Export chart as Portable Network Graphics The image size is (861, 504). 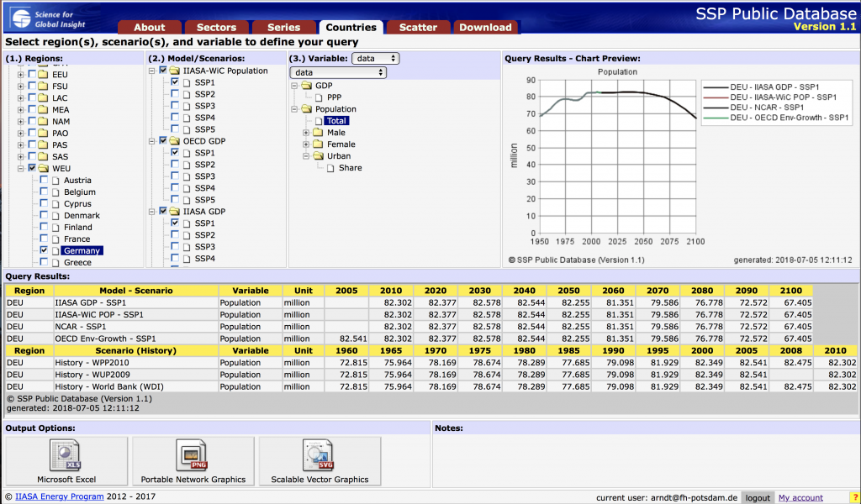[x=193, y=455]
